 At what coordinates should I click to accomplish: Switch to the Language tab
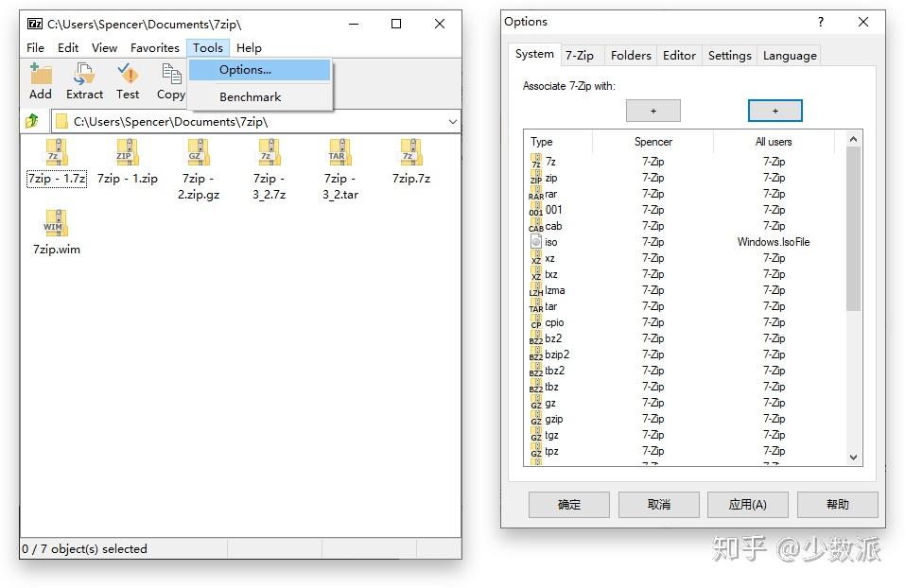790,56
